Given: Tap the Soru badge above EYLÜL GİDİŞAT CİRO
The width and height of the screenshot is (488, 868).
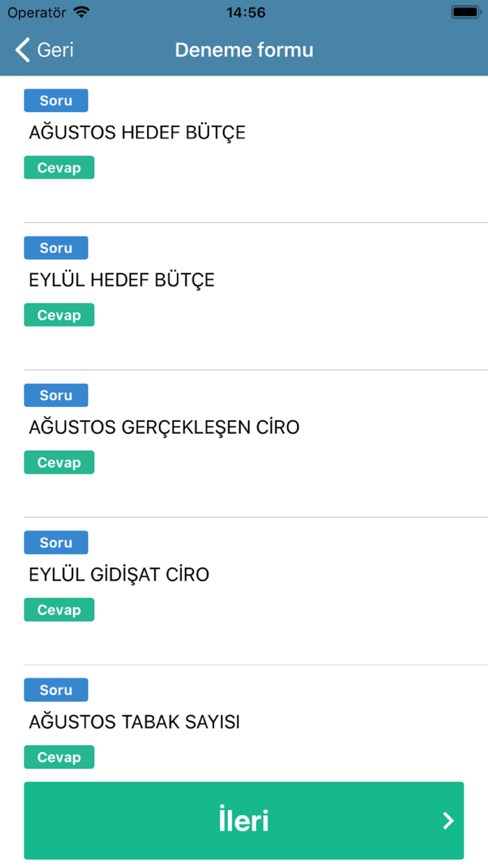Looking at the screenshot, I should coord(56,542).
